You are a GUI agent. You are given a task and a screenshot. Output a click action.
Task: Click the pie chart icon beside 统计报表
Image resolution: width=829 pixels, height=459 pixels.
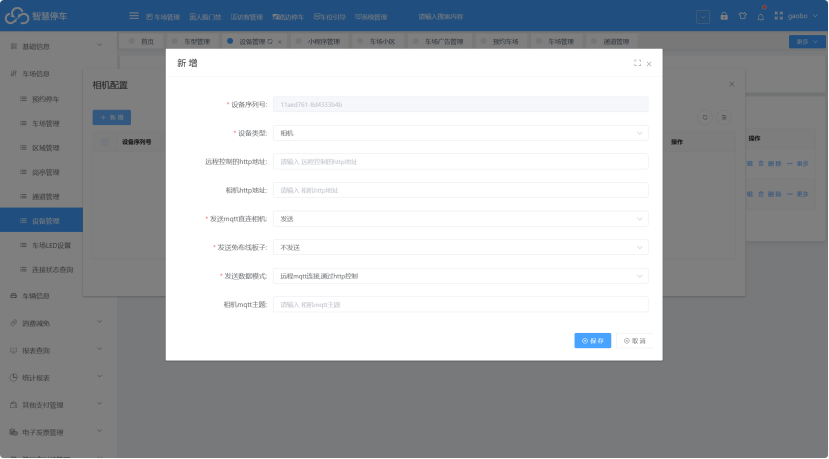pyautogui.click(x=14, y=378)
